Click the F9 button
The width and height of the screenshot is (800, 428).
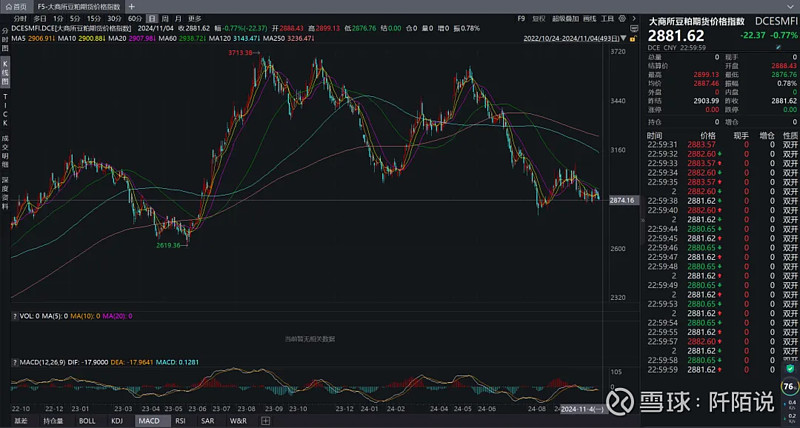pyautogui.click(x=521, y=18)
